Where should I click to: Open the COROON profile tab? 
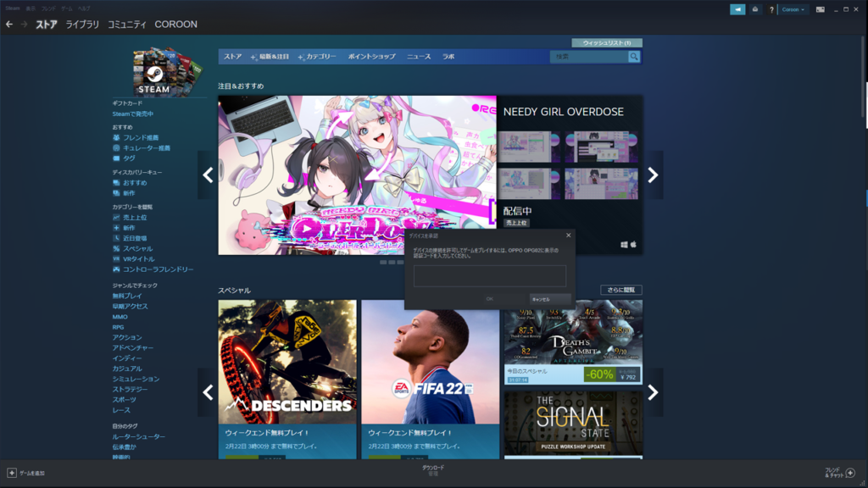pyautogui.click(x=176, y=25)
